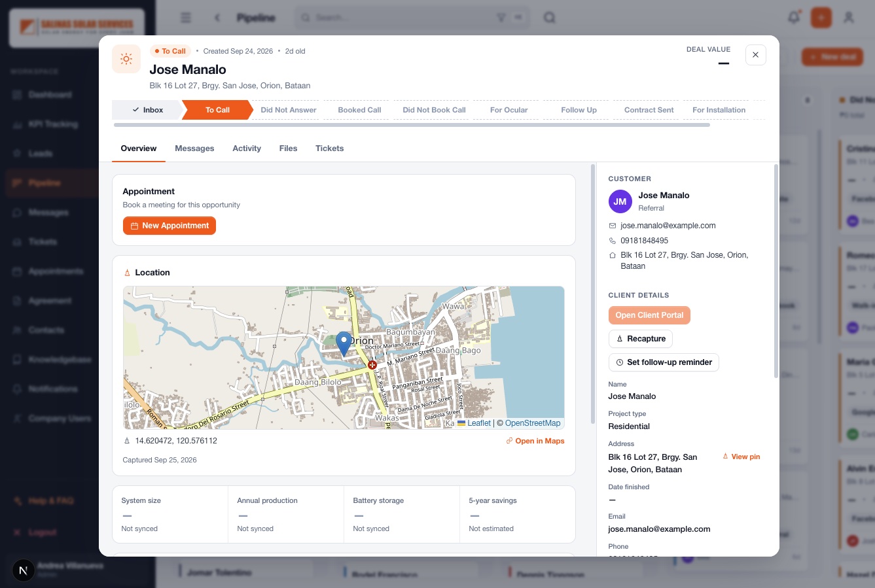This screenshot has width=875, height=588.
Task: Click the home icon beside customer address
Action: pyautogui.click(x=613, y=256)
